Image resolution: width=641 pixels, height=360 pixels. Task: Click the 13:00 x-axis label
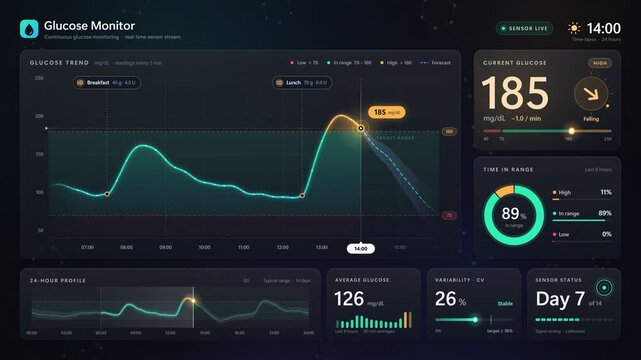click(x=322, y=247)
